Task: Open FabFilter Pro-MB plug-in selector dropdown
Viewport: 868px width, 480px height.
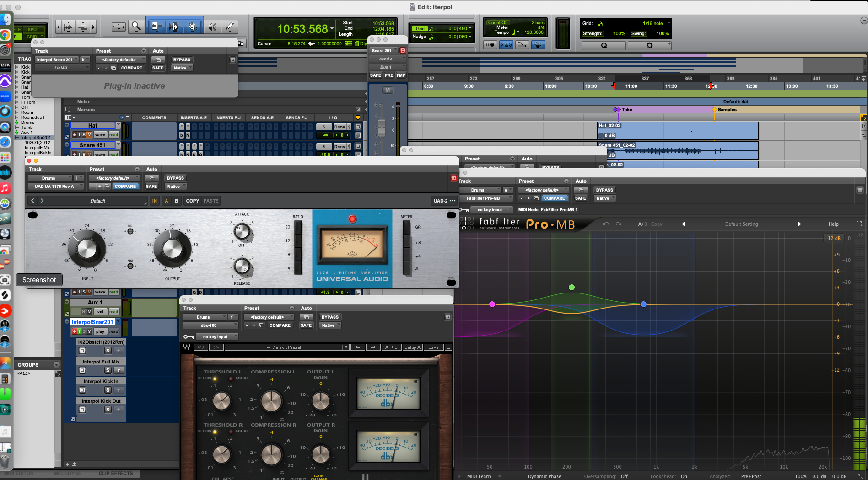Action: pyautogui.click(x=487, y=198)
